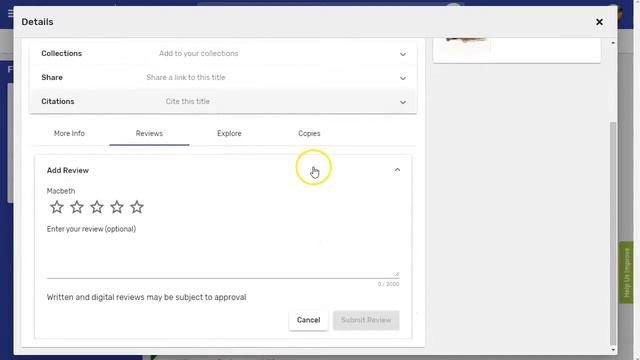
Task: Open the Help Us Improve side tab
Action: 627,272
